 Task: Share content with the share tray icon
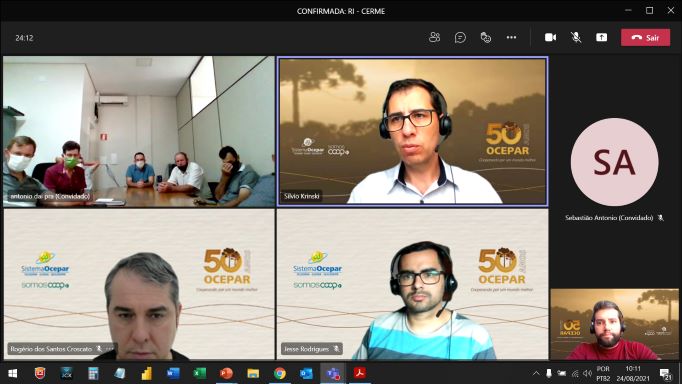[x=602, y=37]
